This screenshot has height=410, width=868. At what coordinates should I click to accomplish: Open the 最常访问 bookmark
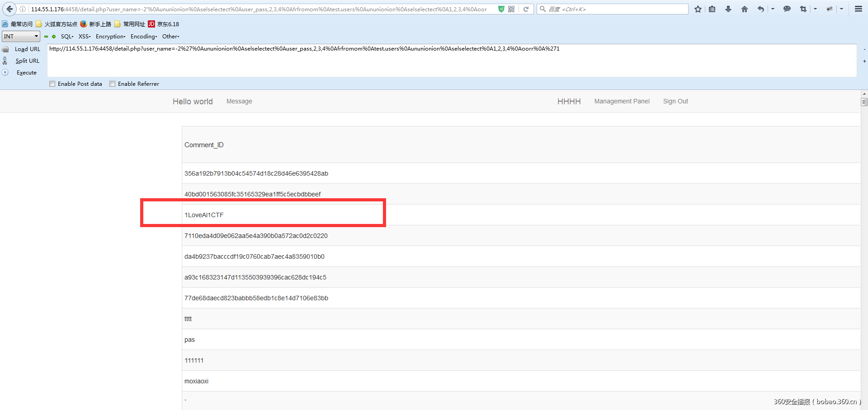tap(17, 24)
